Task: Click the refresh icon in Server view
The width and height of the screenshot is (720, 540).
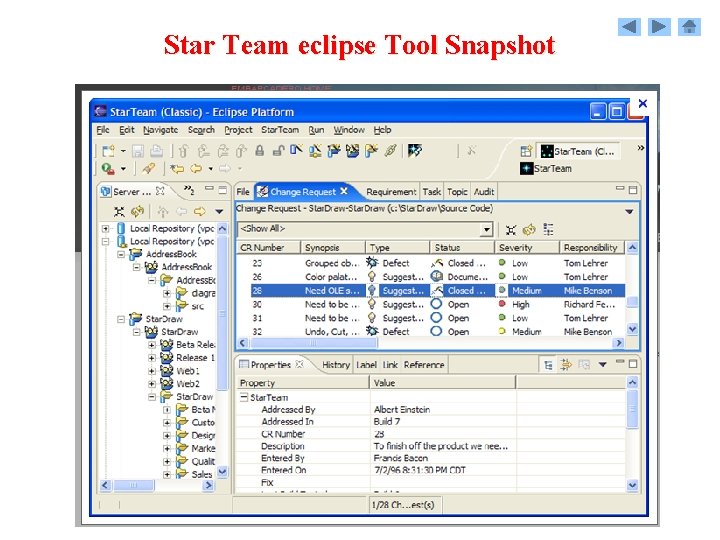Action: point(137,211)
